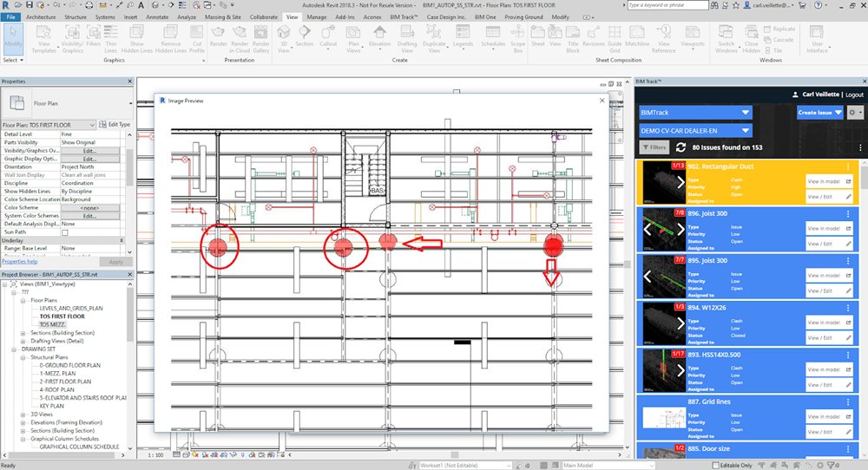Toggle the Sun Path checkbox
Viewport: 868px width, 470px height.
point(65,232)
